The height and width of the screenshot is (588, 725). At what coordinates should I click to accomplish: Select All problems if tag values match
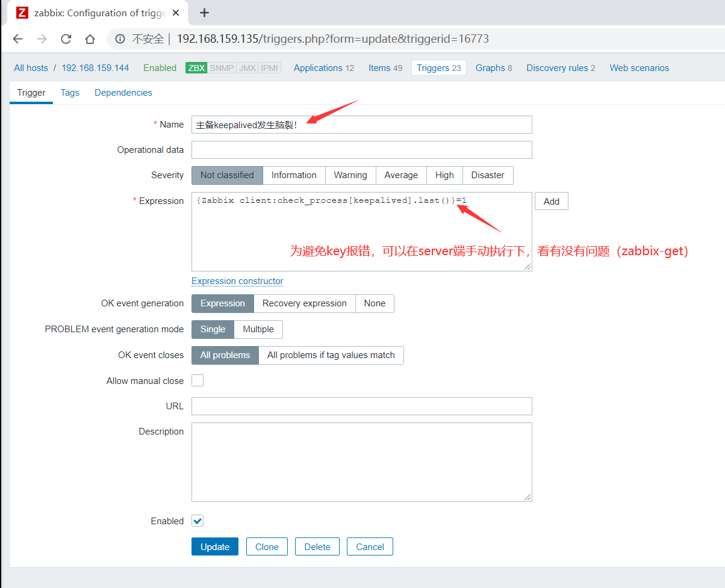(331, 355)
